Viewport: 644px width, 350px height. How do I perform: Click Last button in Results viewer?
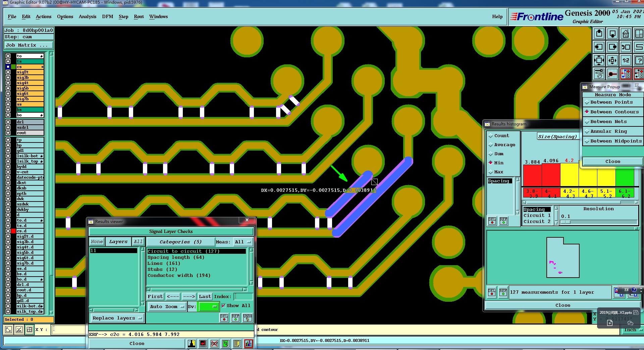coord(205,297)
